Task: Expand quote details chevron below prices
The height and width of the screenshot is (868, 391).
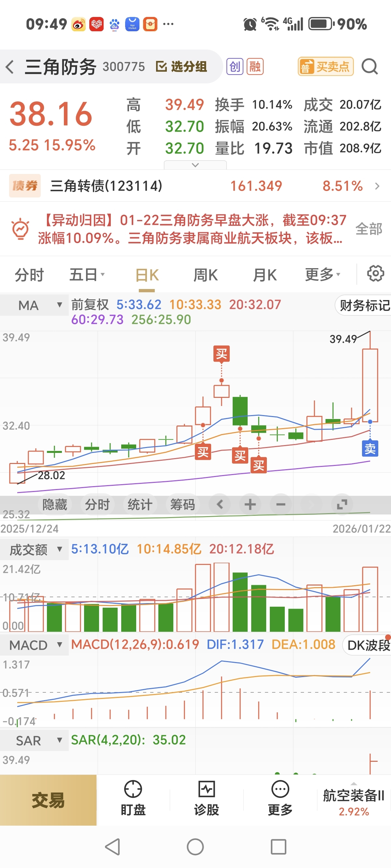Action: (195, 165)
